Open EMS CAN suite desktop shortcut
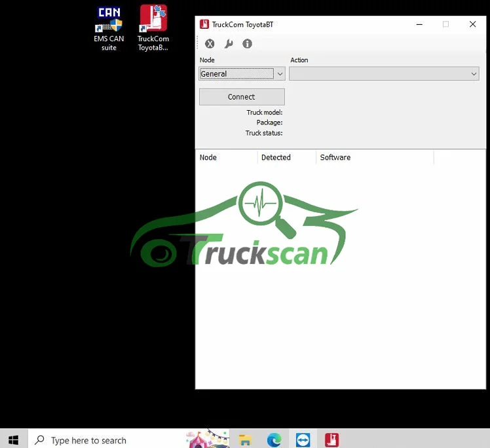Screen dimensions: 490x448 pos(109,29)
